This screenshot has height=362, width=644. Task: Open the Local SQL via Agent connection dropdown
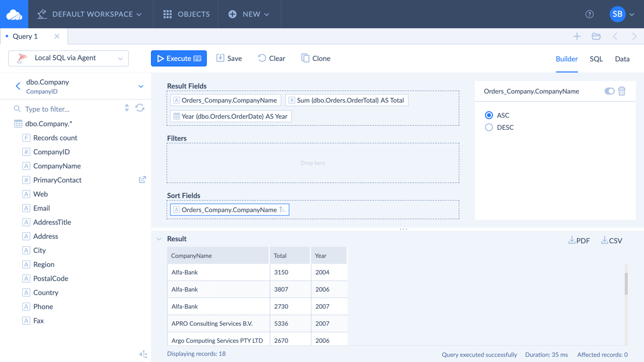(x=68, y=58)
